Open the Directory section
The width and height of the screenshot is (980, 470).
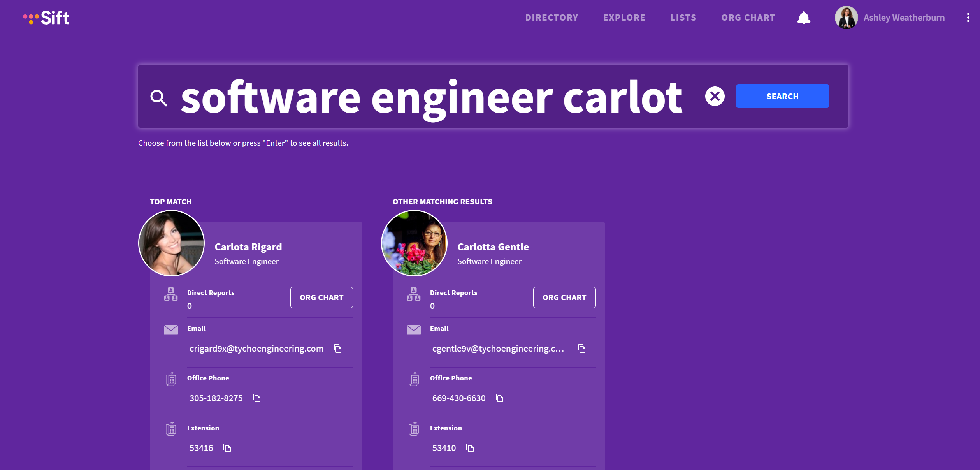pos(551,17)
